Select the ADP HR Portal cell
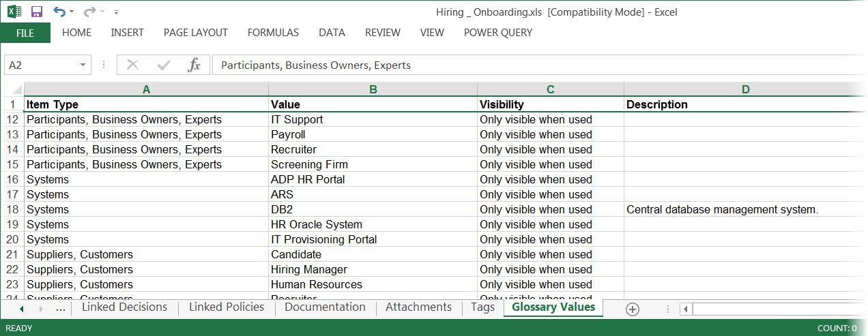The width and height of the screenshot is (868, 336). (x=373, y=179)
